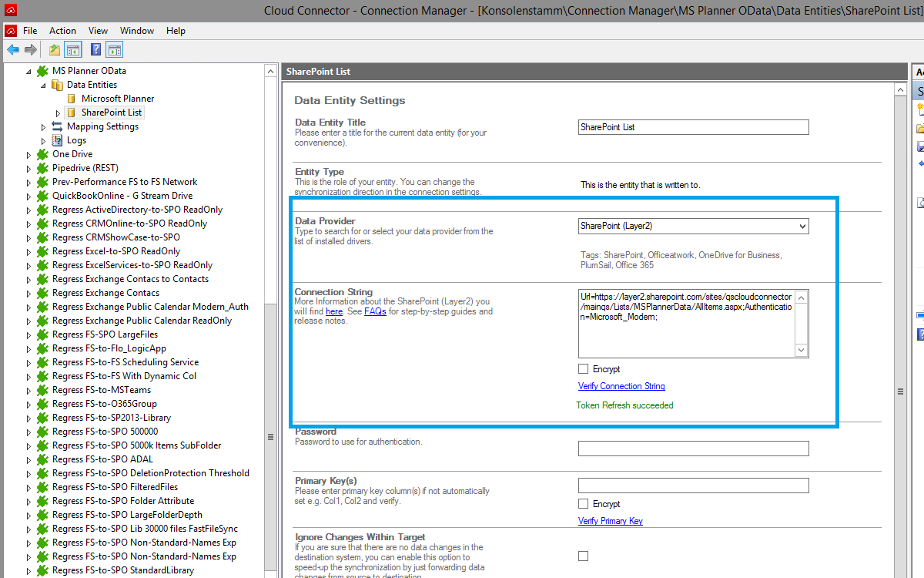Toggle Show/Hide Action Pane toolbar icon
This screenshot has height=578, width=924.
pos(115,50)
